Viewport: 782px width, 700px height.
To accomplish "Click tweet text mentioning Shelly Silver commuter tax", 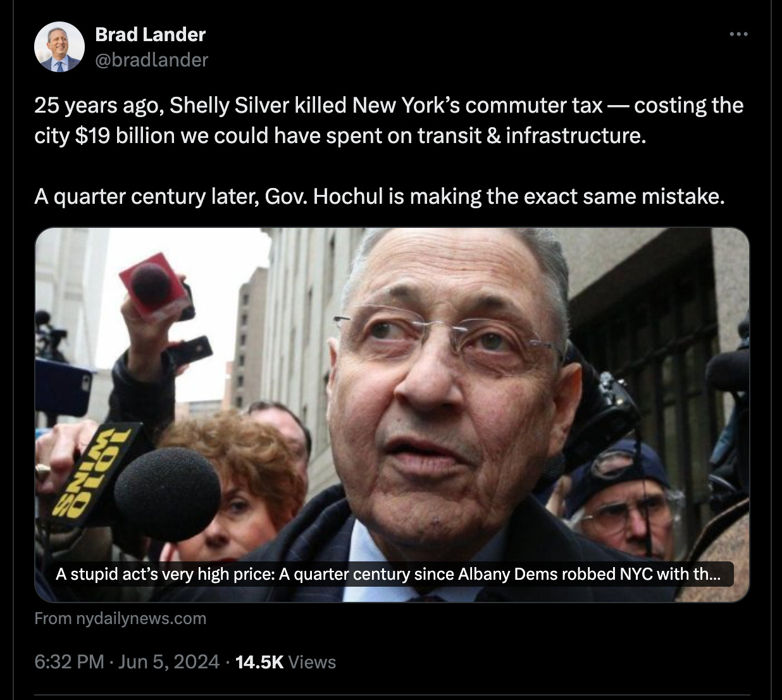I will [389, 105].
